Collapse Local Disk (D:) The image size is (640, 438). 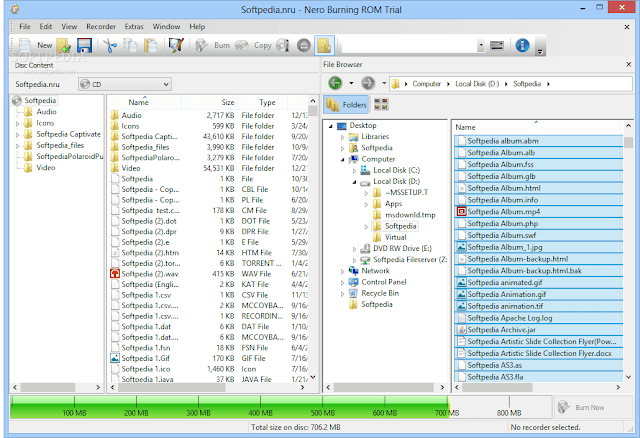(x=354, y=182)
